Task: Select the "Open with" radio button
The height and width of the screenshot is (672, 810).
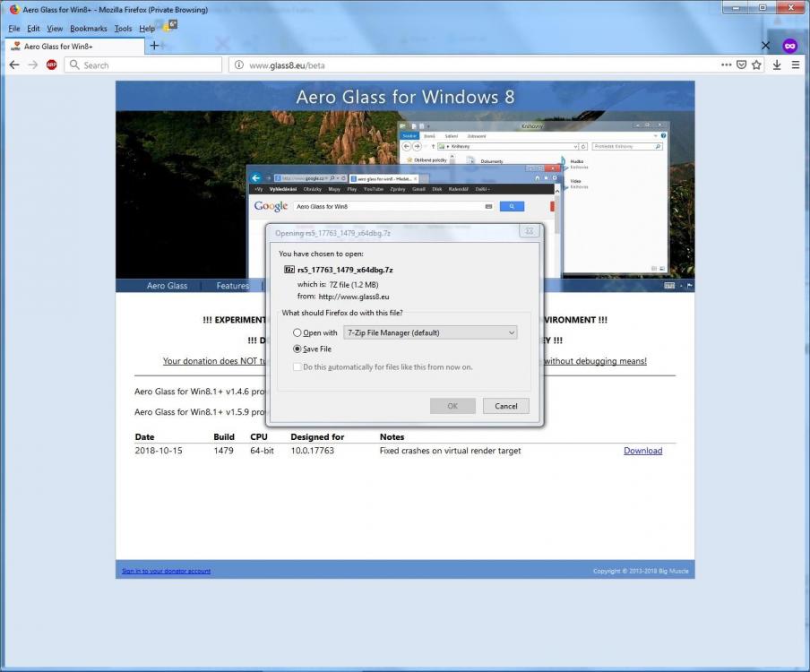Action: pos(297,332)
